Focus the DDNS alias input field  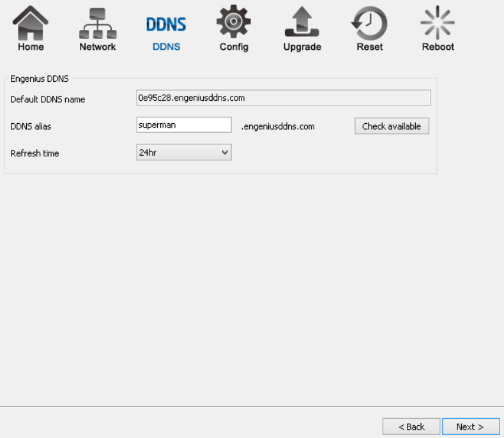[184, 125]
